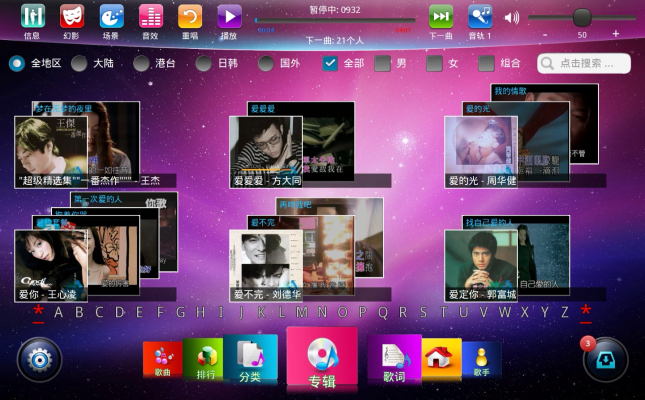Image resolution: width=645 pixels, height=400 pixels.
Task: Decrease volume with the minus button
Action: (x=545, y=35)
